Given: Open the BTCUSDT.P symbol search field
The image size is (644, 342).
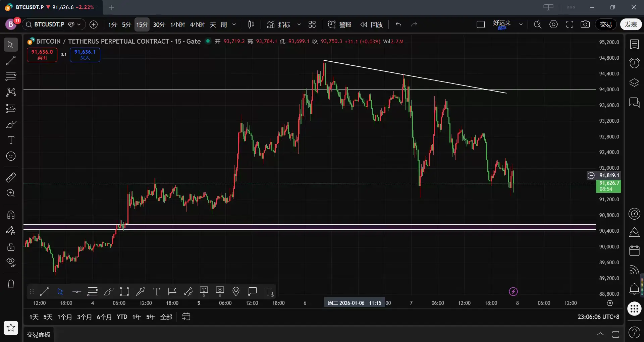Looking at the screenshot, I should [45, 24].
